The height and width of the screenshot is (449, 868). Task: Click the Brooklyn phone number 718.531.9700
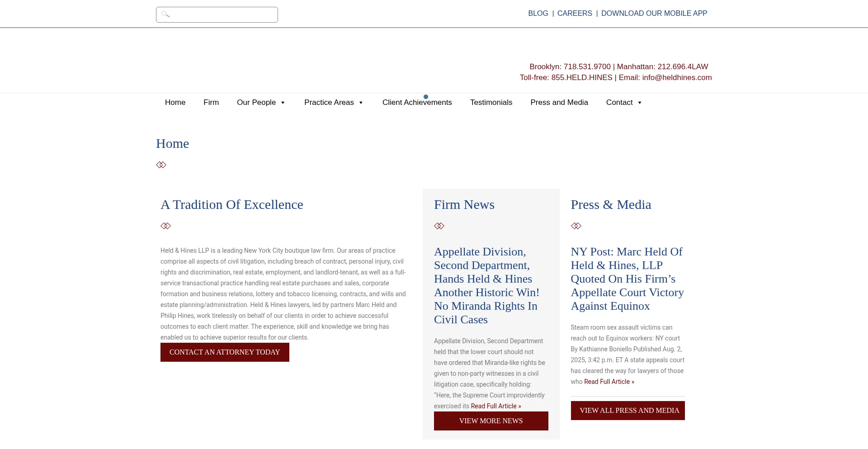[587, 67]
